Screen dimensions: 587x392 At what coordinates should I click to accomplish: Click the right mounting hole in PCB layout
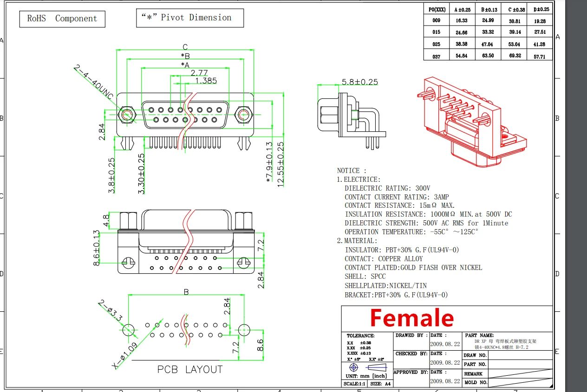coord(244,329)
